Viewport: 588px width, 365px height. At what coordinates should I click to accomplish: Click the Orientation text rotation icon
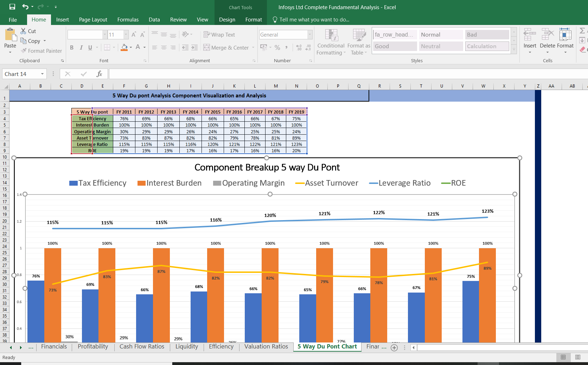(x=185, y=34)
